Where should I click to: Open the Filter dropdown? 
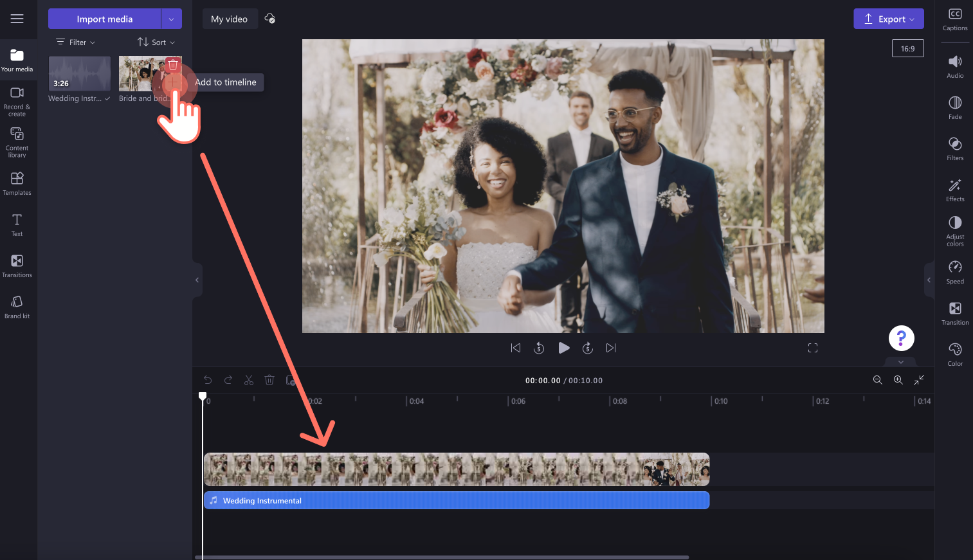click(x=76, y=42)
